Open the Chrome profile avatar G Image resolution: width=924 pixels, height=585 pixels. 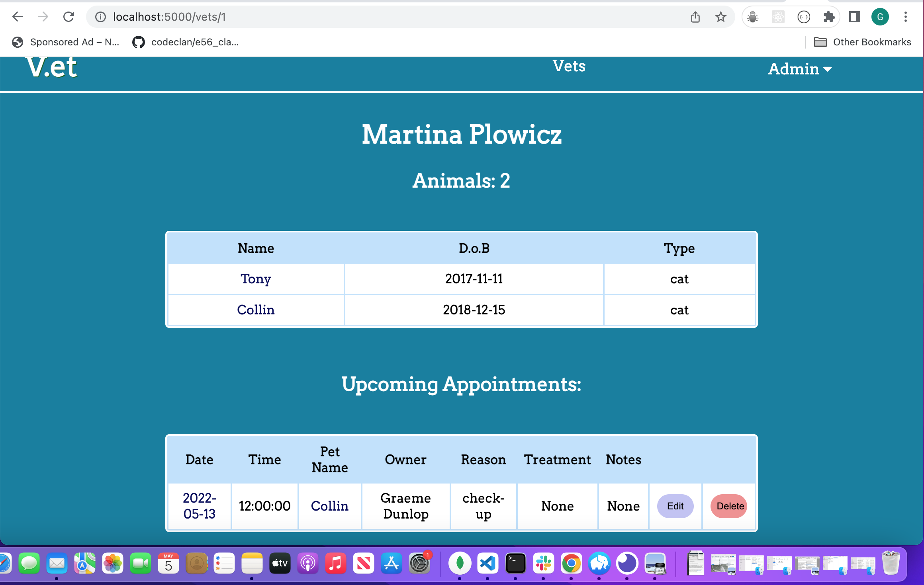click(x=880, y=17)
